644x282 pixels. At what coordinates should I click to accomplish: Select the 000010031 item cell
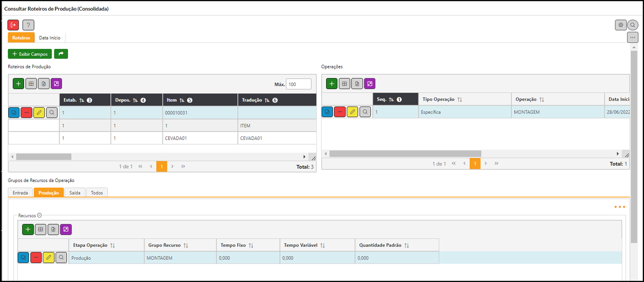click(x=200, y=113)
